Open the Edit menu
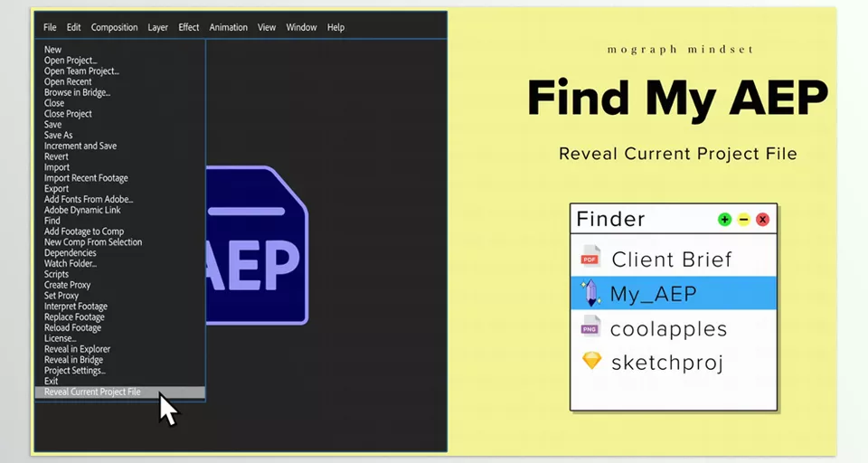The height and width of the screenshot is (463, 868). 73,27
